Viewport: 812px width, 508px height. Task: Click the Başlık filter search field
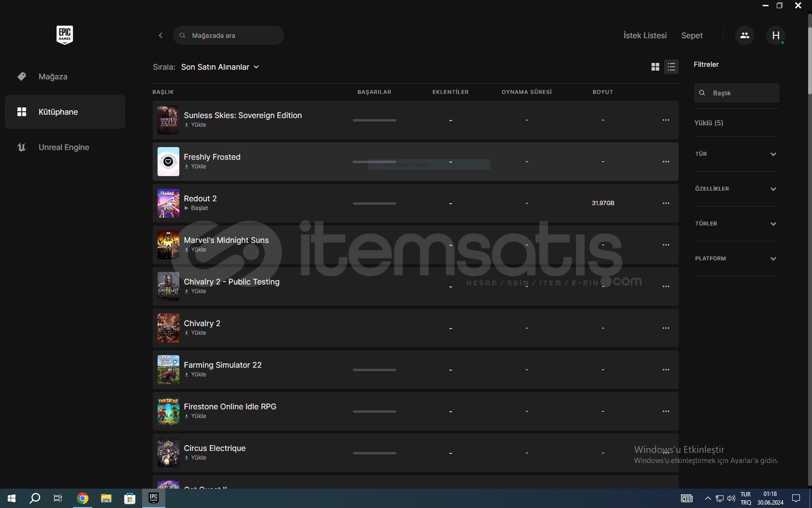point(737,93)
